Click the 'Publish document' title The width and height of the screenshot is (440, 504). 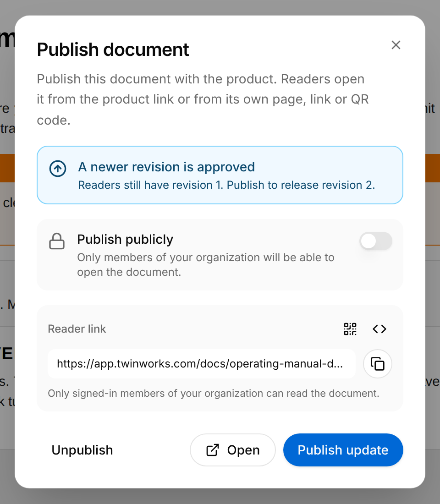[x=113, y=49]
